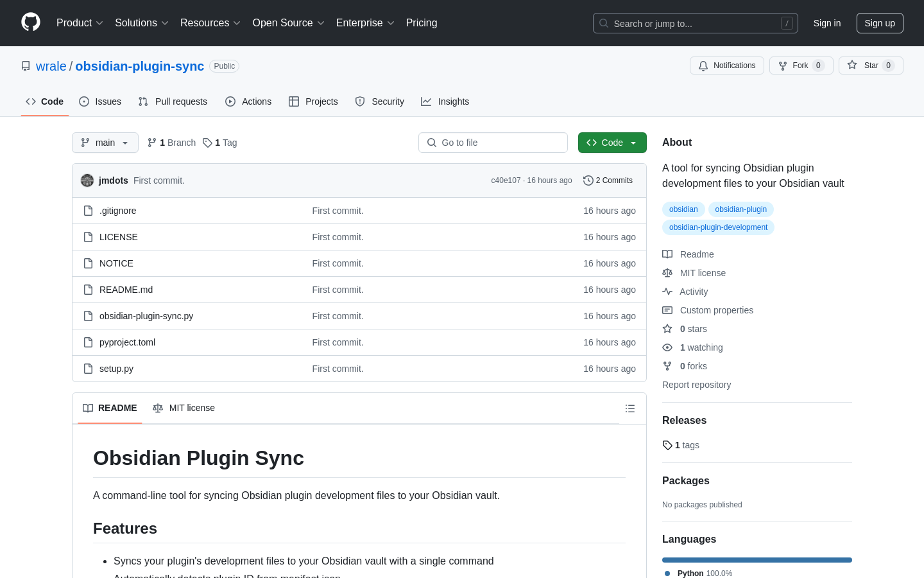This screenshot has height=578, width=924.
Task: Expand the Resources menu
Action: (210, 23)
